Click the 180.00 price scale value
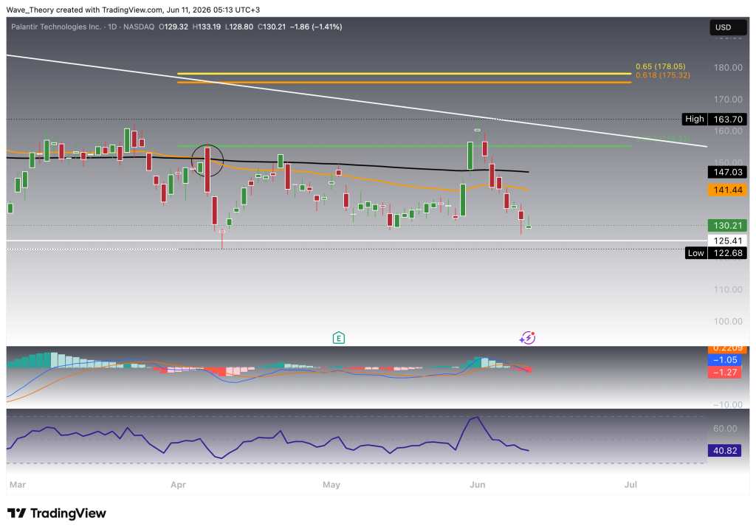The width and height of the screenshot is (756, 532). tap(728, 67)
